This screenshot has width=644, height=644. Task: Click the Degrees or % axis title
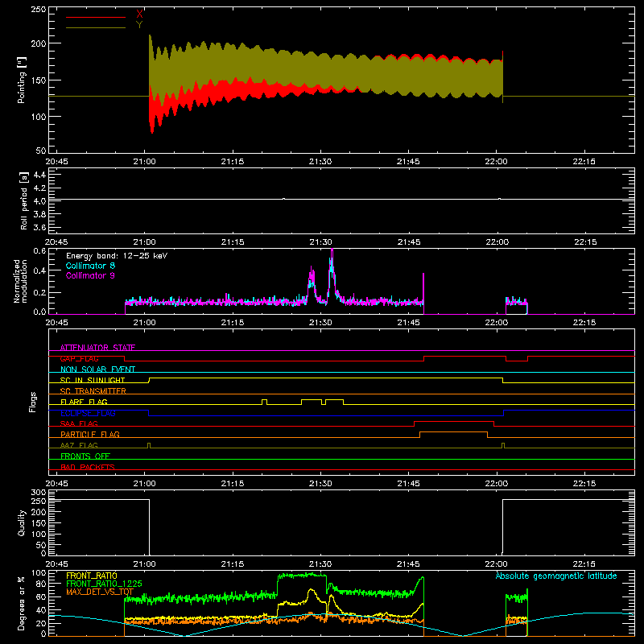pos(22,603)
